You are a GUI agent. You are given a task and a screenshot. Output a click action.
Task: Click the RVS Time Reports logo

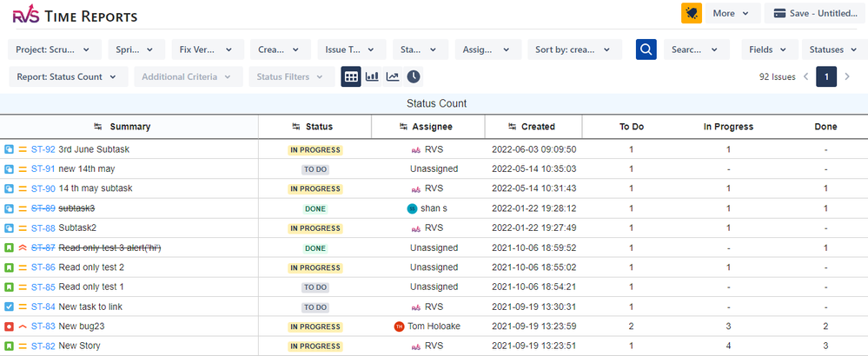75,16
